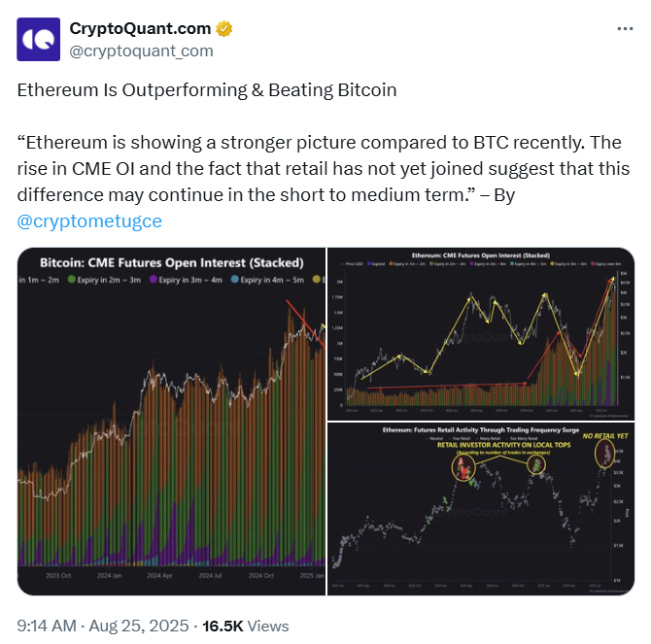
Task: Open Ethereum Futures Retail Activity image
Action: (x=481, y=509)
